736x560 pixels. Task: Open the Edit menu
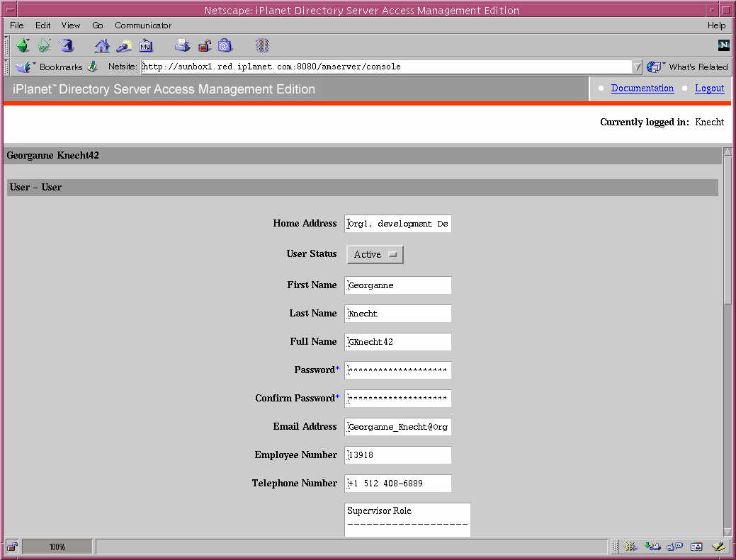click(43, 25)
